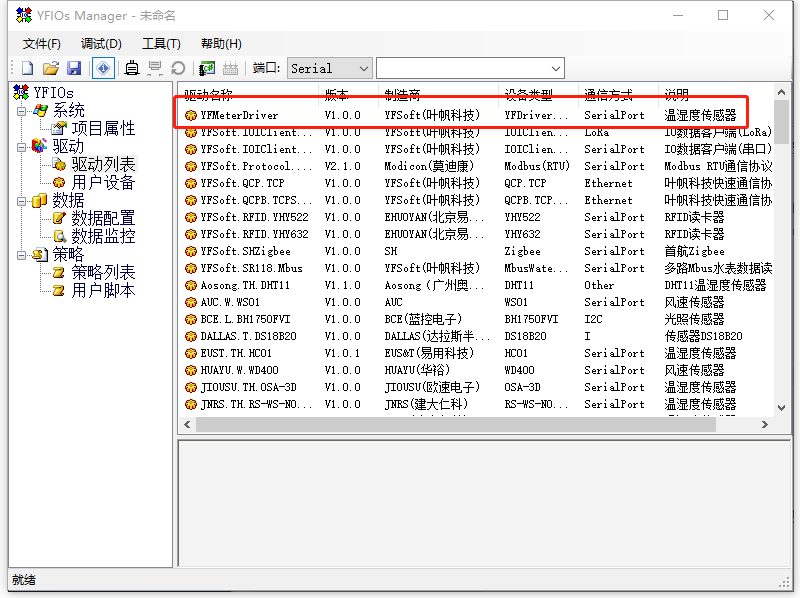
Task: Open the 帮助(H) menu
Action: click(x=221, y=44)
